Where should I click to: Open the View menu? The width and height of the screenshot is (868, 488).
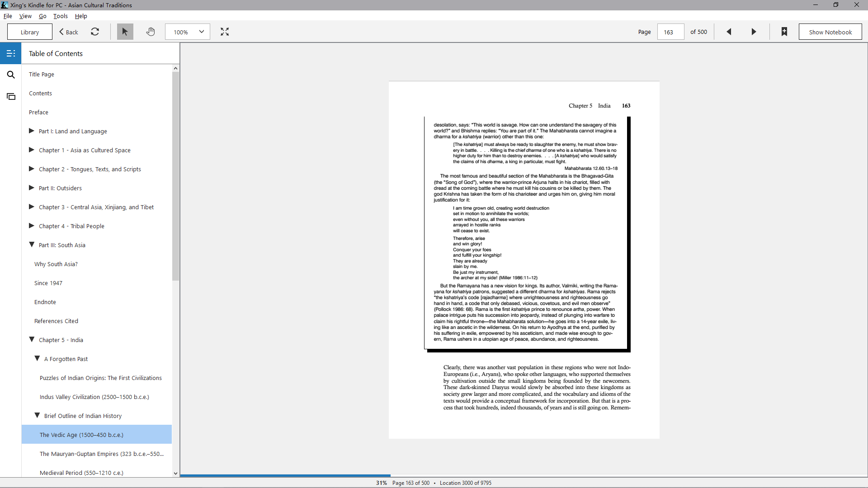tap(25, 16)
